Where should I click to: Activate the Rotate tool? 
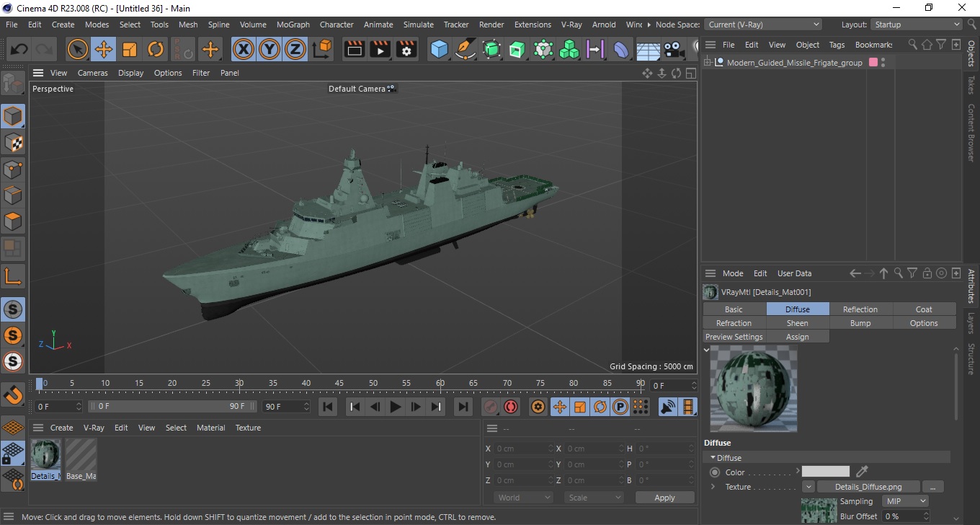coord(156,50)
